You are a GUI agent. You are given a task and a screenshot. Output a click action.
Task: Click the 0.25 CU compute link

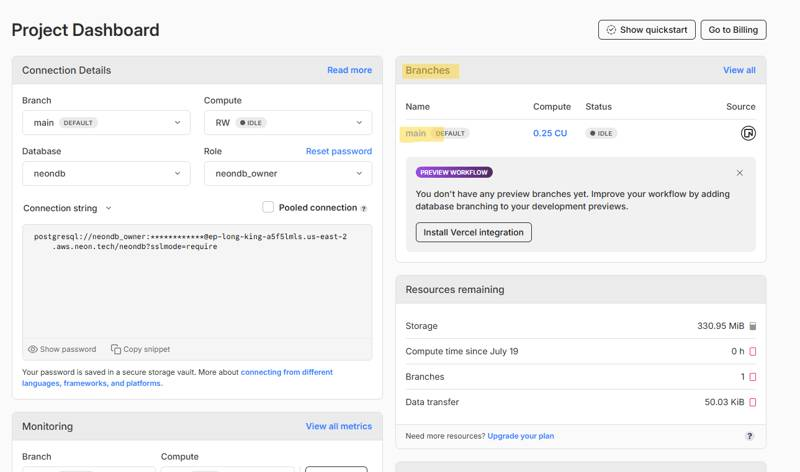tap(550, 133)
